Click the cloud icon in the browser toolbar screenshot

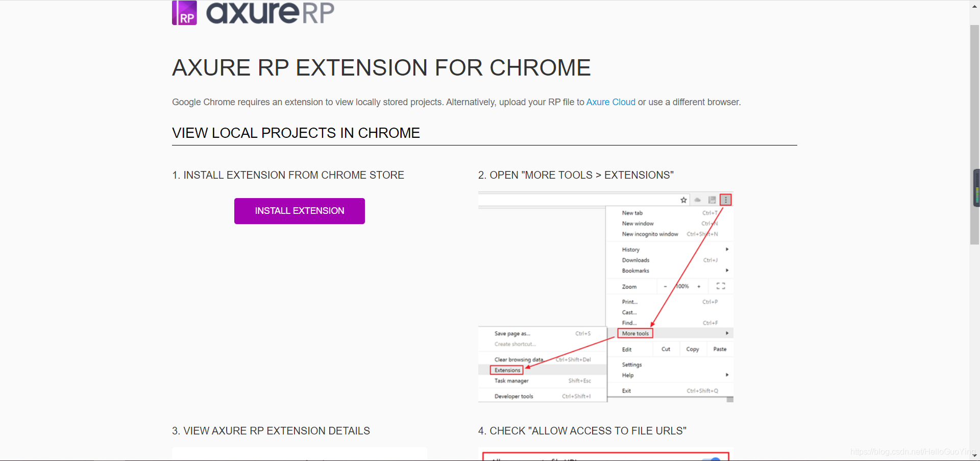697,200
